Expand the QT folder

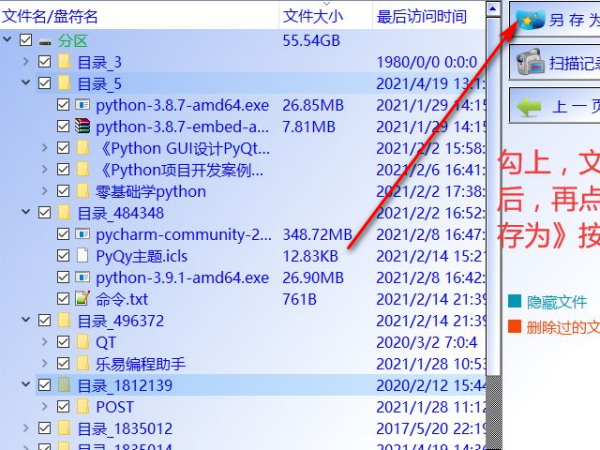tap(44, 341)
